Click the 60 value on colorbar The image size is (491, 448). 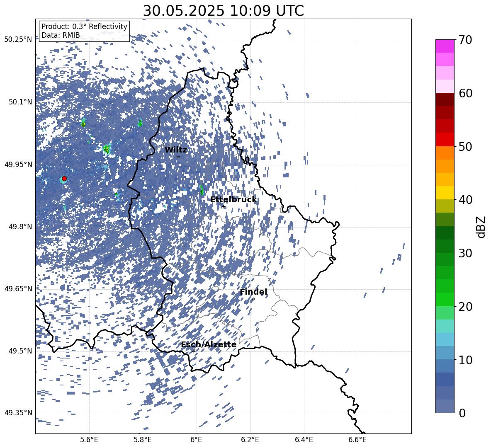(466, 93)
